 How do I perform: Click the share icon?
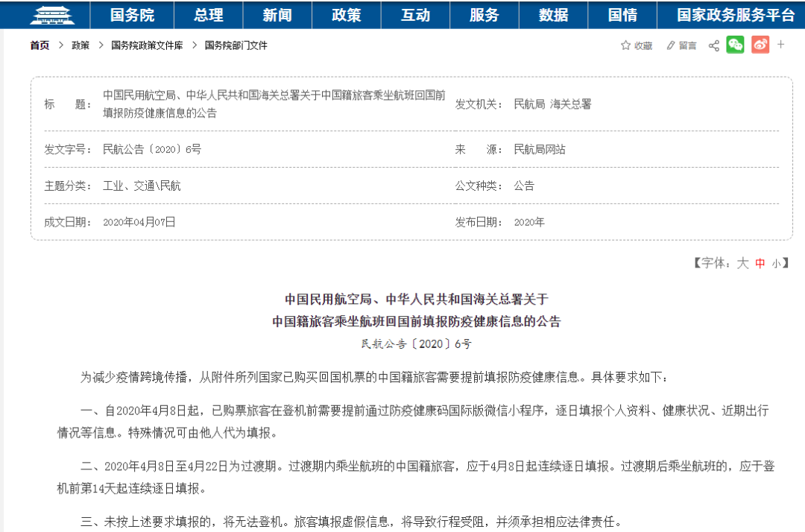(713, 45)
